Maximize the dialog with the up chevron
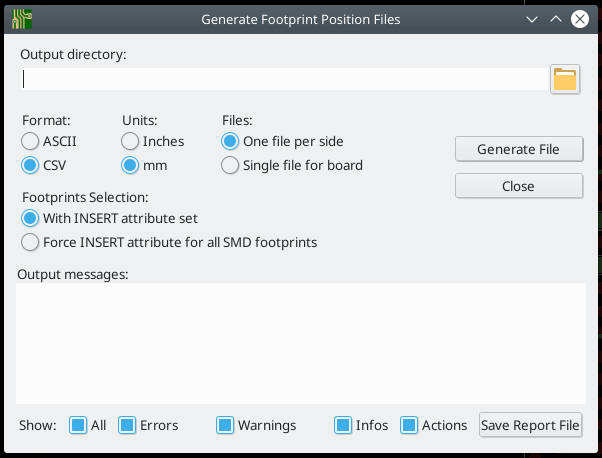Image resolution: width=602 pixels, height=458 pixels. tap(556, 19)
